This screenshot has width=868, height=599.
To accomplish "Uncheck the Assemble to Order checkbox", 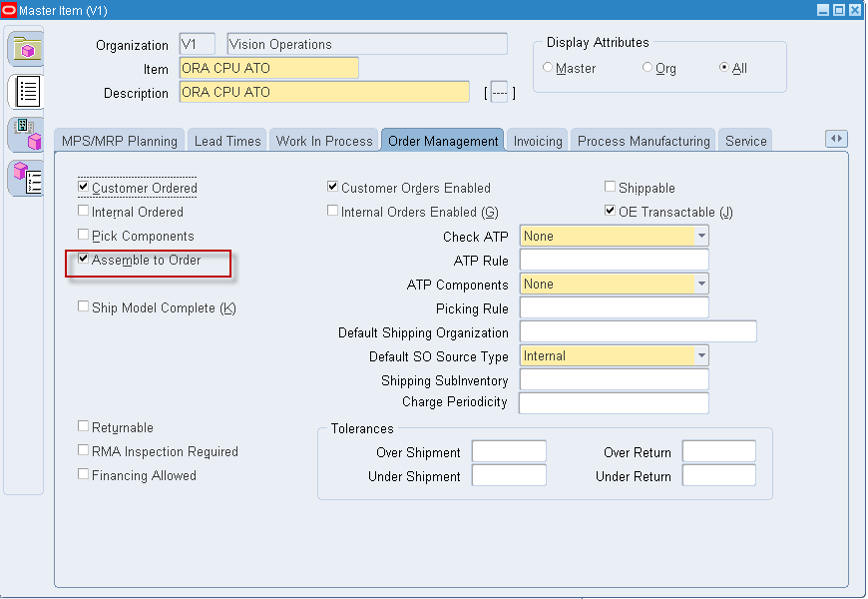I will 84,260.
